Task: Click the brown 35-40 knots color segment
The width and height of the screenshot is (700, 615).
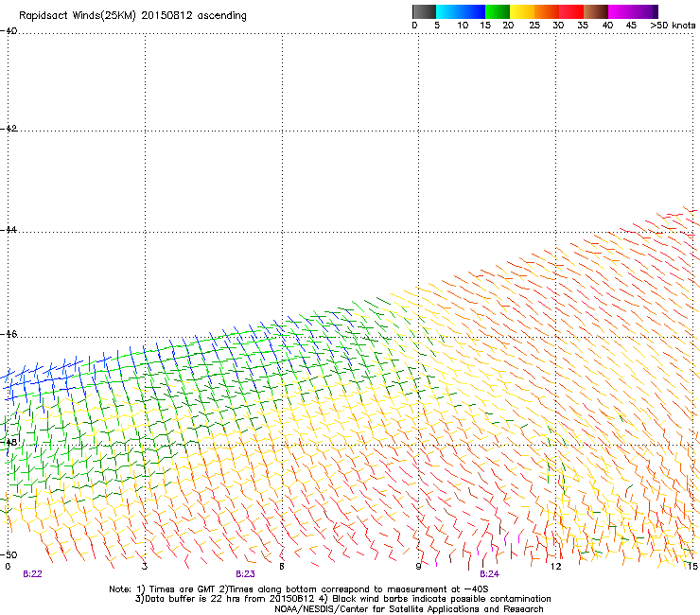Action: [596, 11]
